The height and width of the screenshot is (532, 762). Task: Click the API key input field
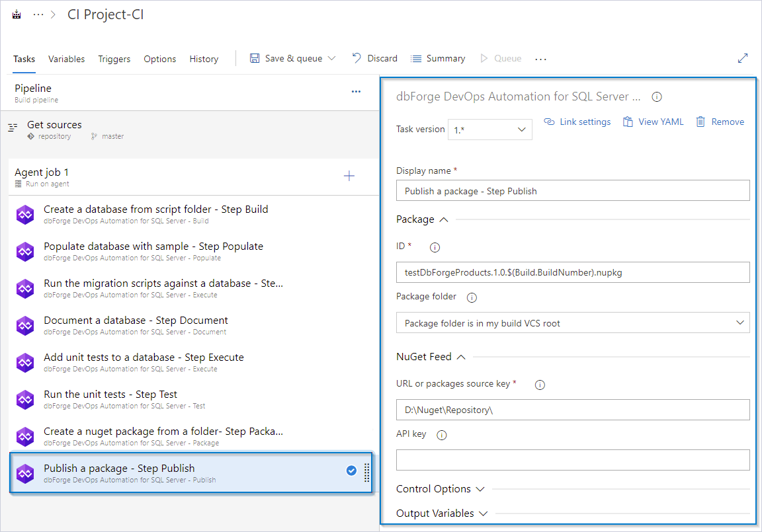click(573, 460)
